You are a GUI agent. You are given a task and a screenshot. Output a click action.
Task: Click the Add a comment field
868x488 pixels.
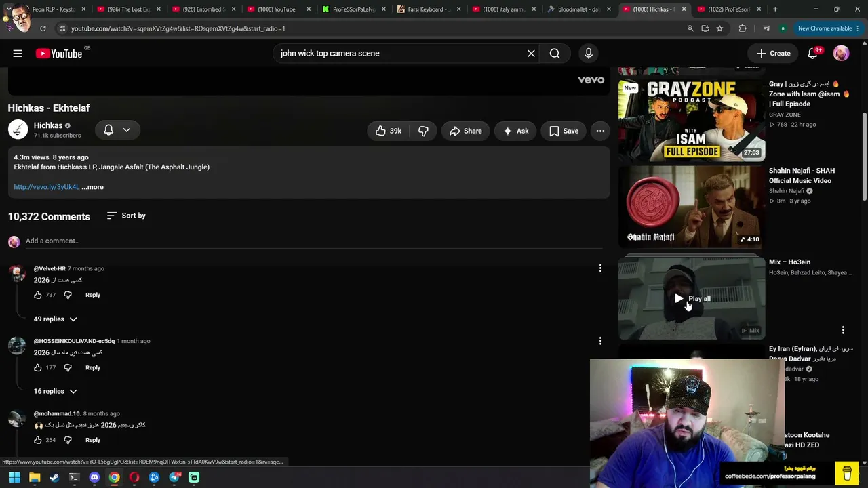coord(313,241)
